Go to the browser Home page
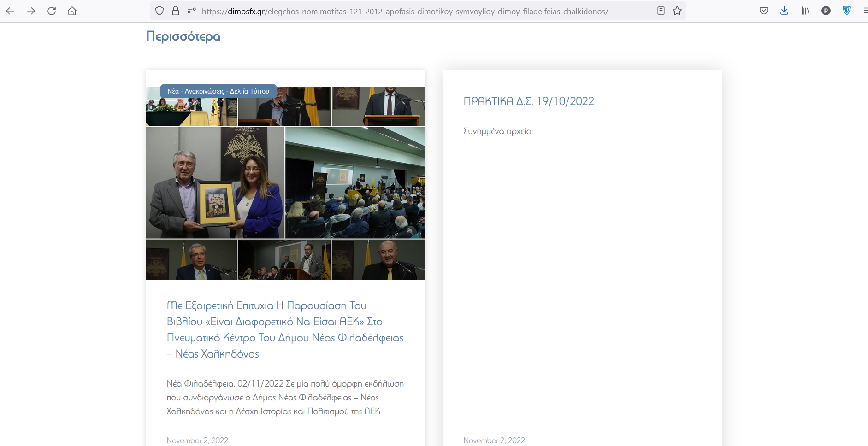The width and height of the screenshot is (868, 446). (x=72, y=11)
